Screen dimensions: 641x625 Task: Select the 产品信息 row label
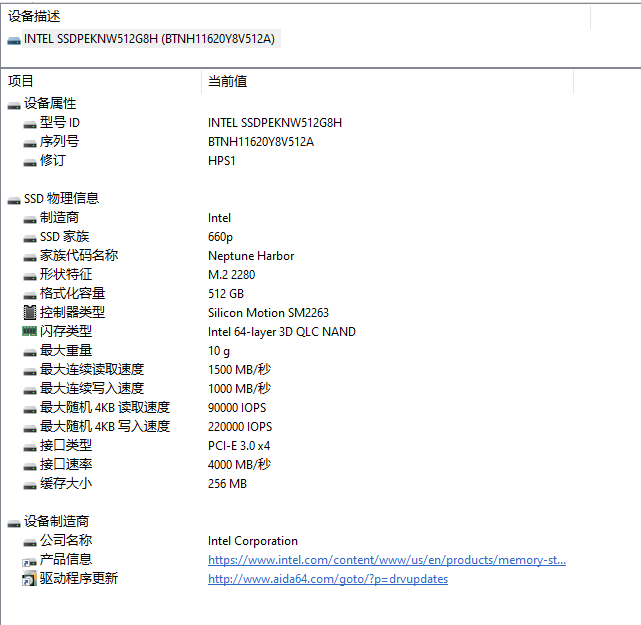66,559
